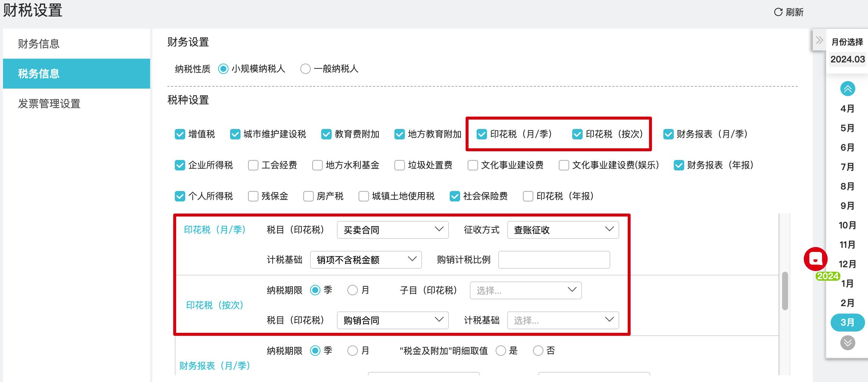The height and width of the screenshot is (382, 868).
Task: Expand the 查账征收 collection method dropdown
Action: click(562, 230)
